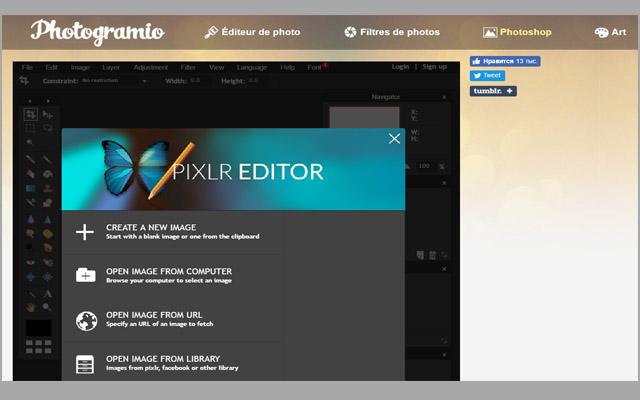Go to Filtres de photos section
Viewport: 640px width, 400px height.
(x=391, y=32)
